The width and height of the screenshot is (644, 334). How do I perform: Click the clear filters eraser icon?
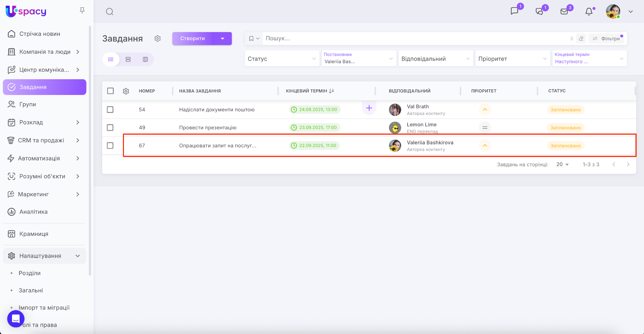pos(581,38)
